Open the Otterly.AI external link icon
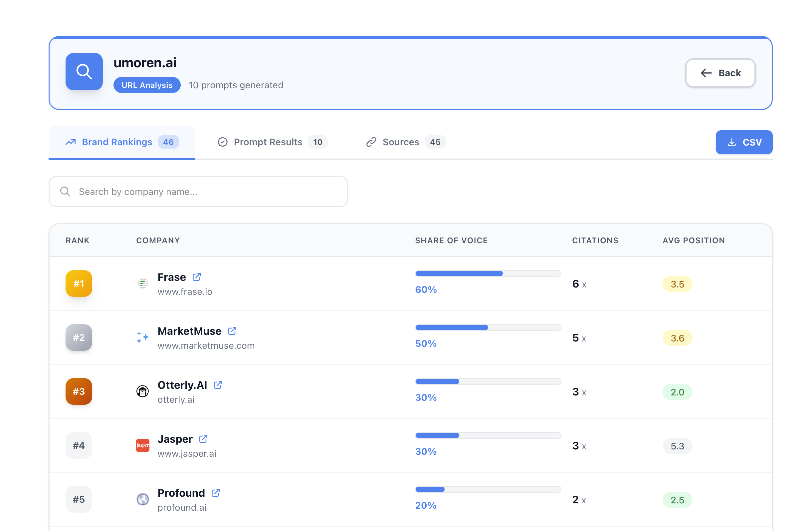Screen dimensions: 812x531 pyautogui.click(x=218, y=384)
